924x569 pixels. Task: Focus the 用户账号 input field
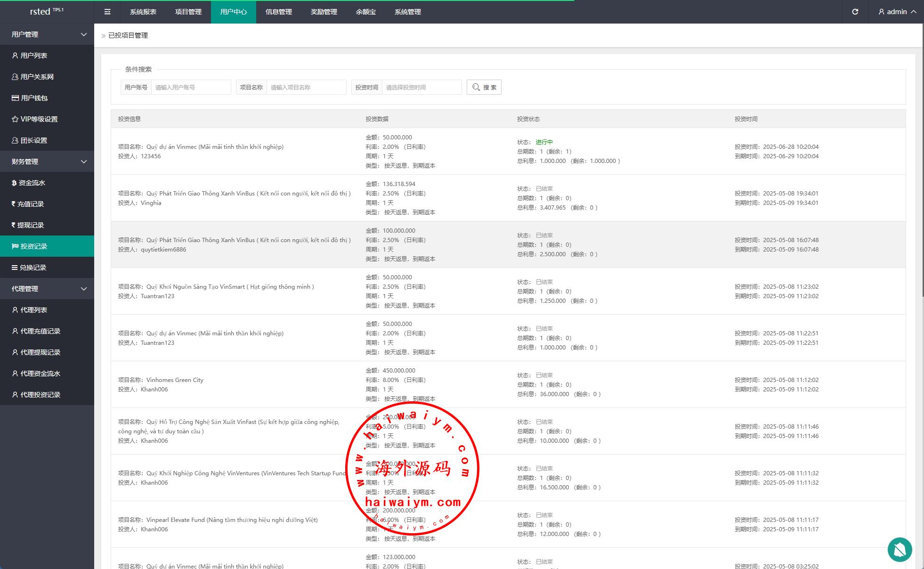[x=191, y=87]
